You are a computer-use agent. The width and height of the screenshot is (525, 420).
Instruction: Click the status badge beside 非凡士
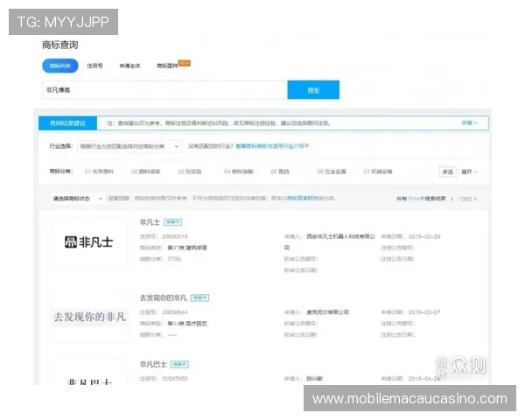pos(172,222)
